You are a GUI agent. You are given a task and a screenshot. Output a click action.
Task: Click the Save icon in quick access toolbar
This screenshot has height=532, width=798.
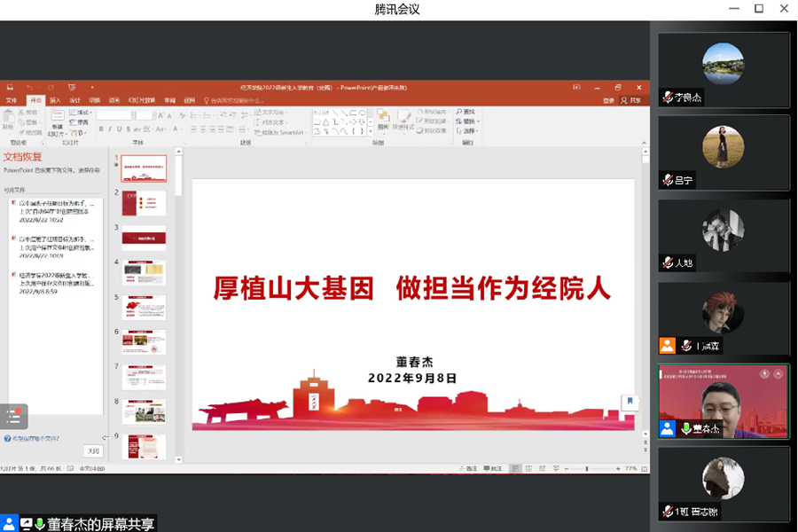point(10,88)
